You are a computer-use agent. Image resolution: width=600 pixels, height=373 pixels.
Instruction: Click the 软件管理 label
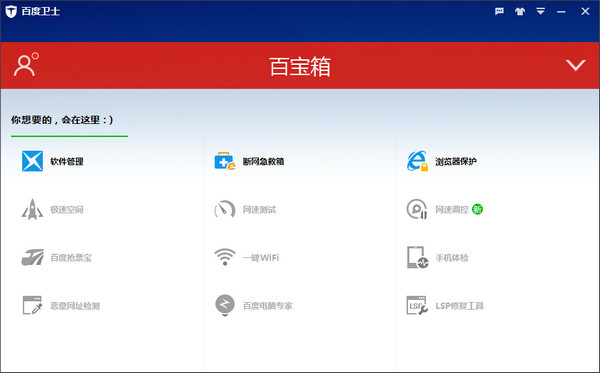click(67, 161)
